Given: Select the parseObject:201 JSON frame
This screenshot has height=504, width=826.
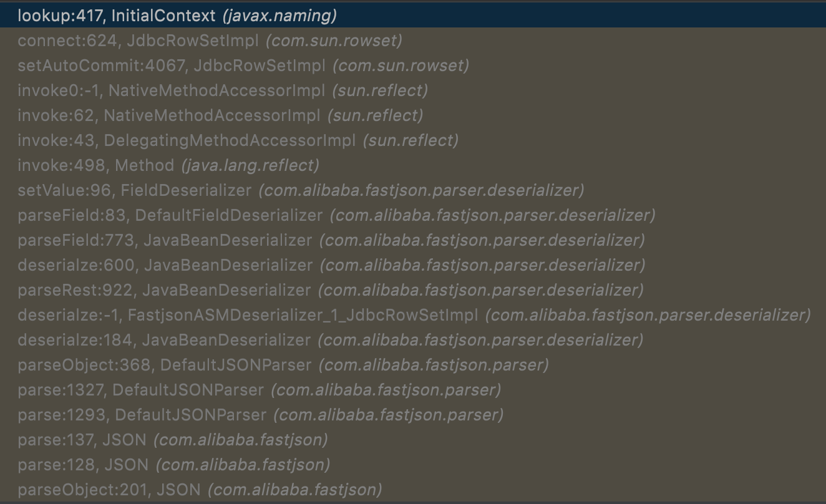Looking at the screenshot, I should (200, 490).
